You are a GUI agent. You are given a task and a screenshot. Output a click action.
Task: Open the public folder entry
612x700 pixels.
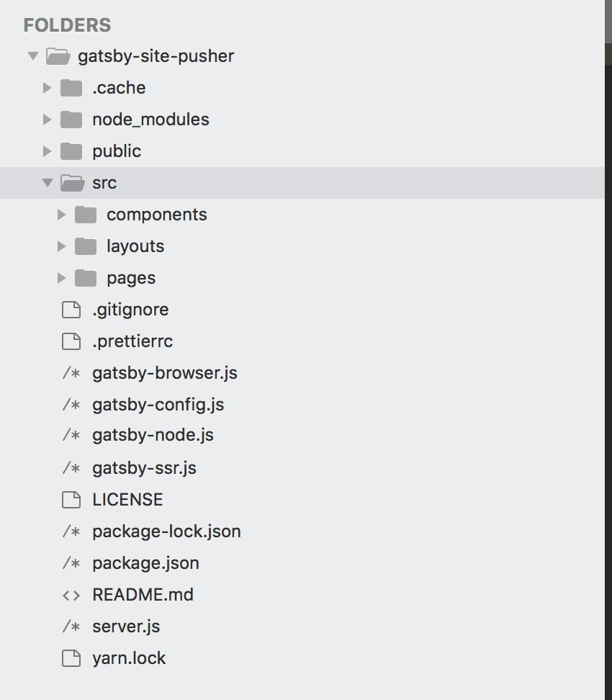pos(116,151)
